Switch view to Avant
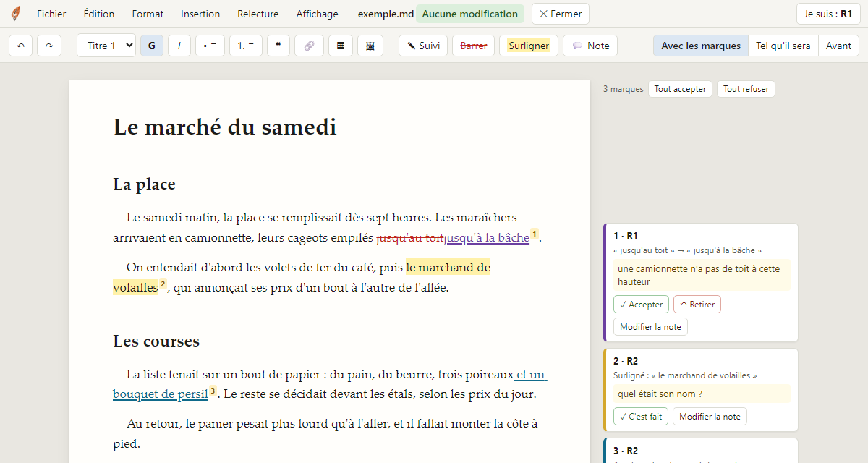Screen dimensions: 868x463 [839, 46]
